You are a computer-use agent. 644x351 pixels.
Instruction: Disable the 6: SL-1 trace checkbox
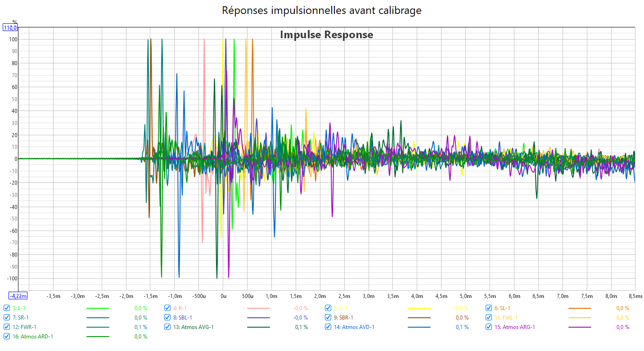[x=489, y=308]
